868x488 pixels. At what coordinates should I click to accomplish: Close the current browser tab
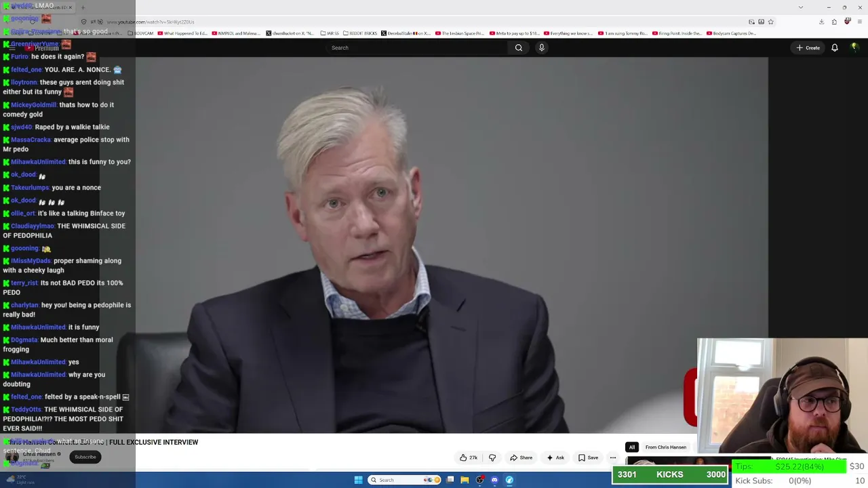click(70, 7)
